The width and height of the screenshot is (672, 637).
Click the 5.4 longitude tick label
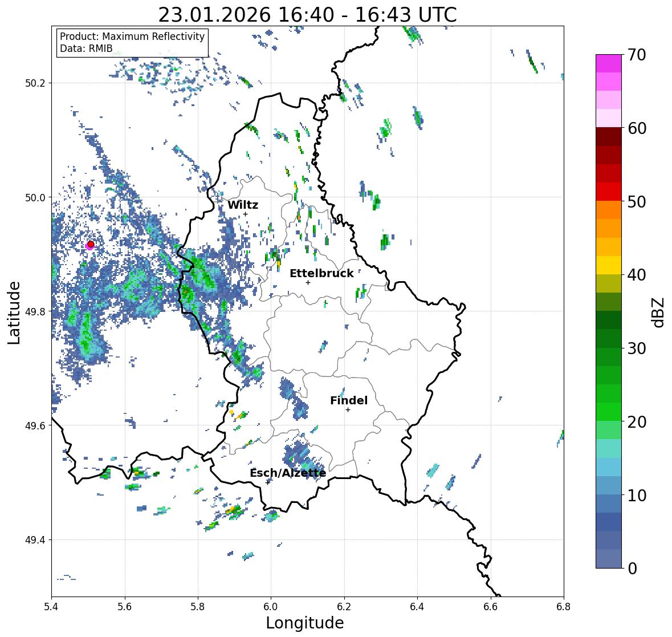point(51,607)
